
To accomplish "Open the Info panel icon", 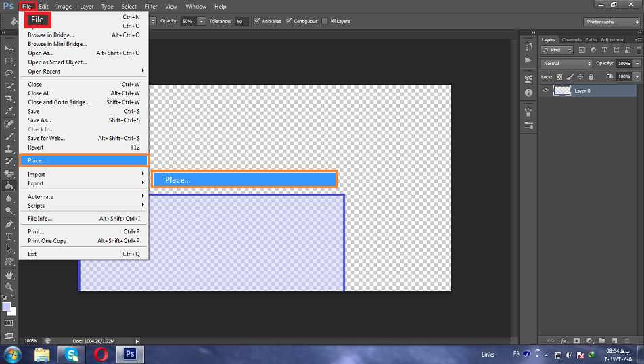I will 528,93.
